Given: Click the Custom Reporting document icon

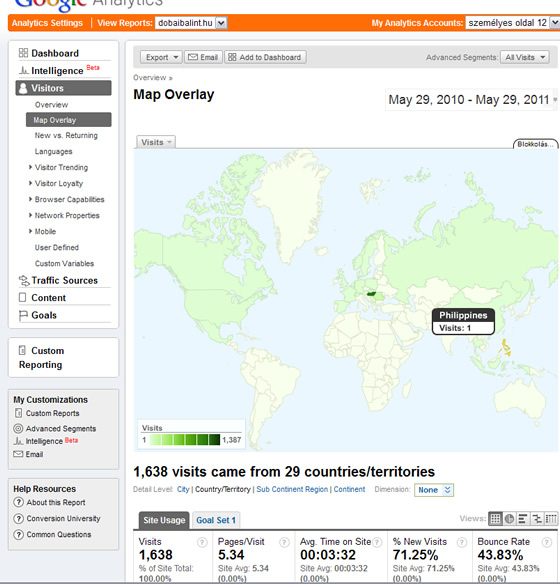Looking at the screenshot, I should 22,350.
